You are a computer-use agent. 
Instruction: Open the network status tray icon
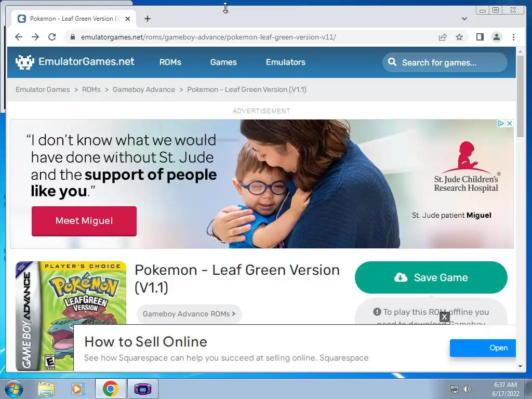click(x=454, y=389)
